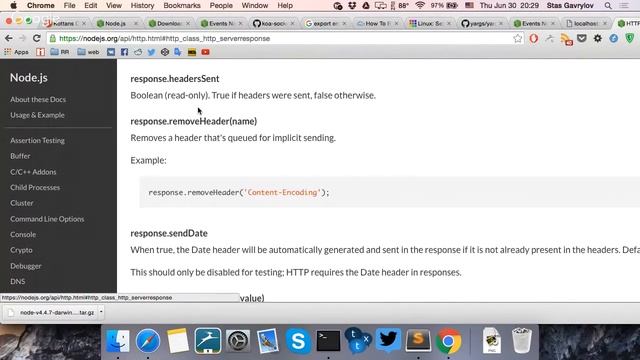Screen dimensions: 640x360
Task: Switch to the koa-socket GitHub tab
Action: pos(273,24)
